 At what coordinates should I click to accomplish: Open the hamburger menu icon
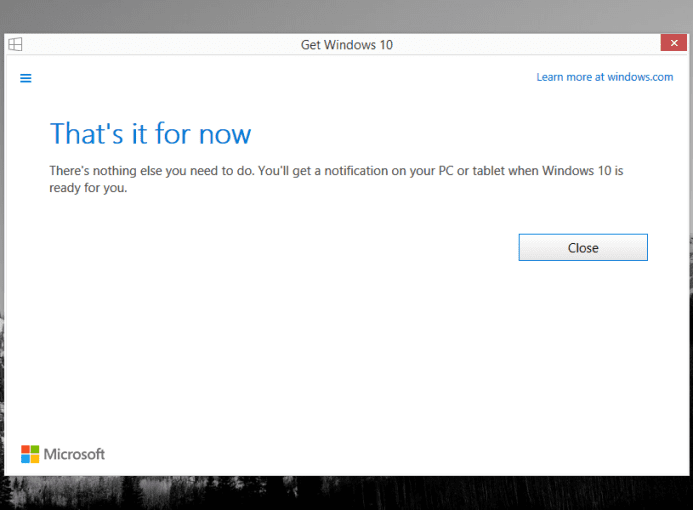pyautogui.click(x=26, y=78)
